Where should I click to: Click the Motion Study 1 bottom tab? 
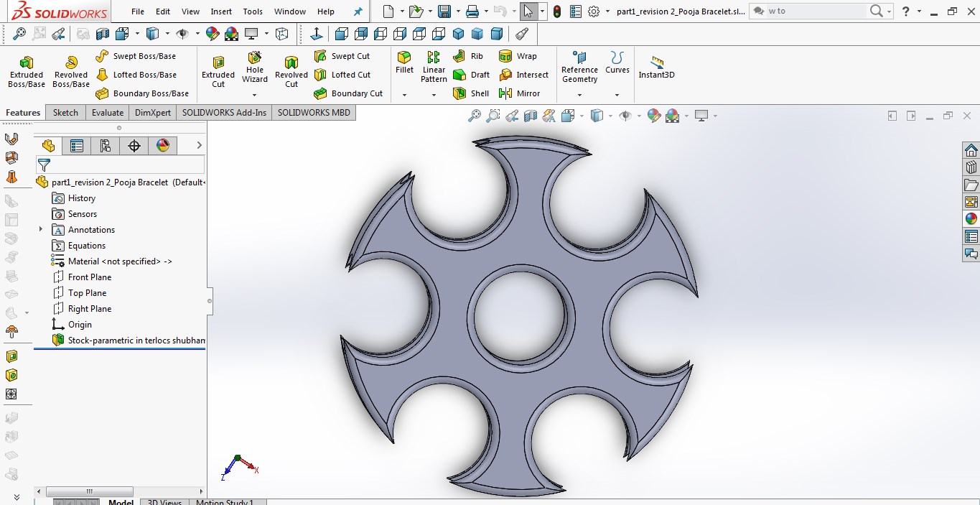224,501
